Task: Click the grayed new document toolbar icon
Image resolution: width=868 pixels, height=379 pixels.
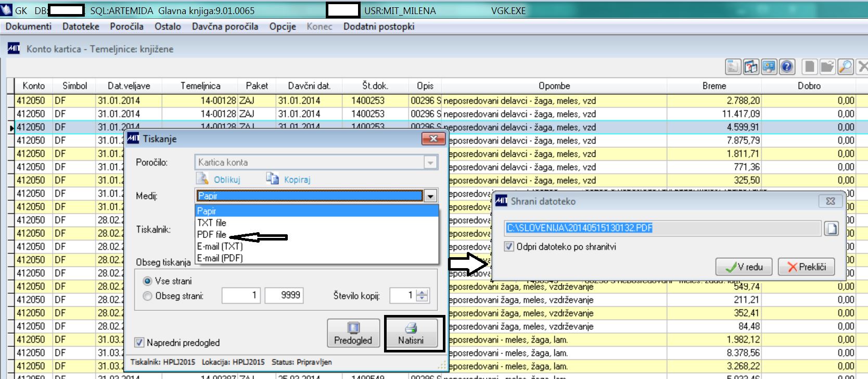Action: [x=809, y=67]
